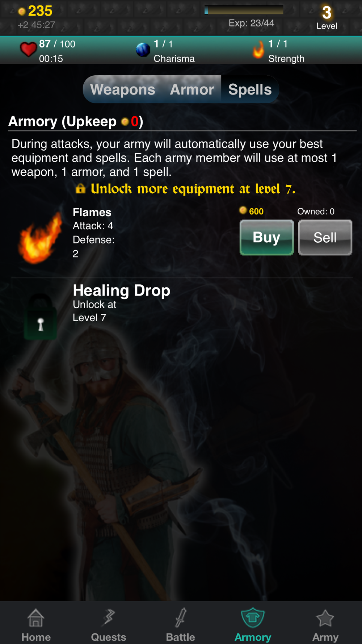Image resolution: width=362 pixels, height=644 pixels.
Task: Open the Army star icon
Action: [325, 618]
